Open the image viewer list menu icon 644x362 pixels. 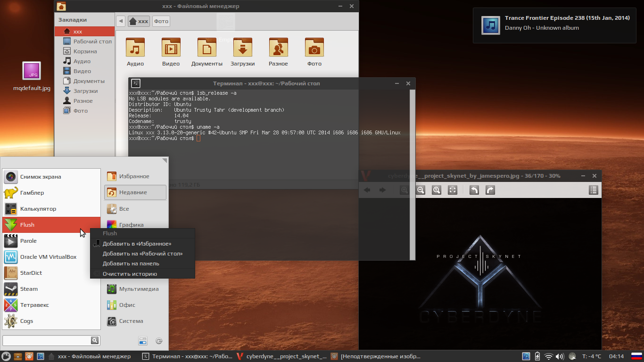594,190
